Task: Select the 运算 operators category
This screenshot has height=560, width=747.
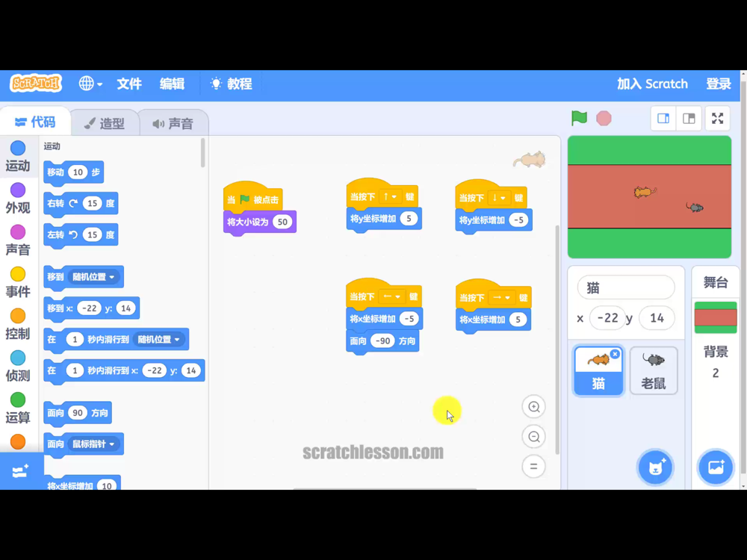Action: point(18,408)
